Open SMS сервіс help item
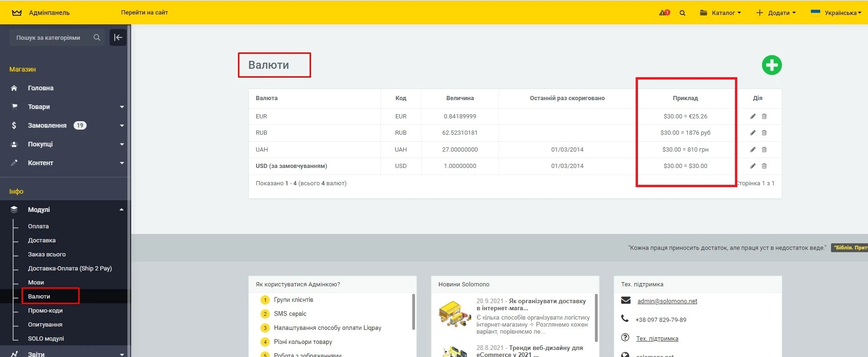 pyautogui.click(x=290, y=314)
